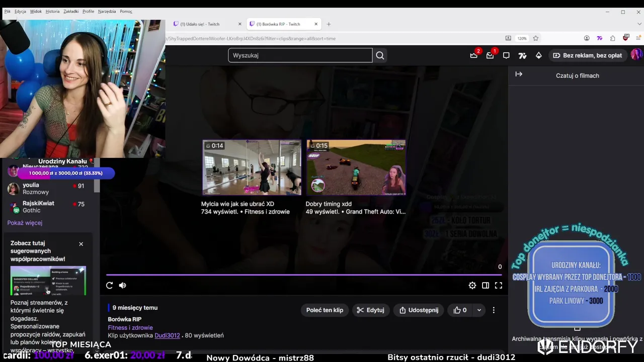Click Pokaż więcej in sidebar

25,223
